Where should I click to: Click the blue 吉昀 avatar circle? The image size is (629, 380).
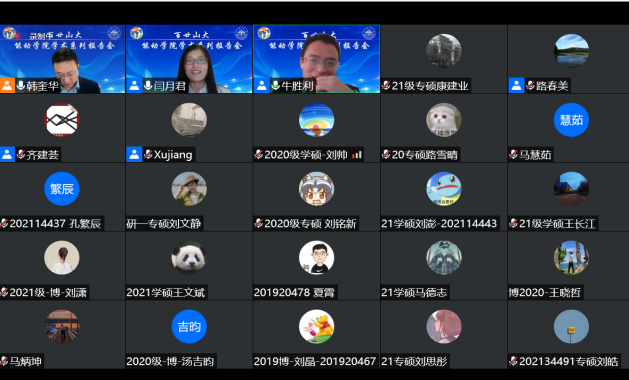[189, 326]
